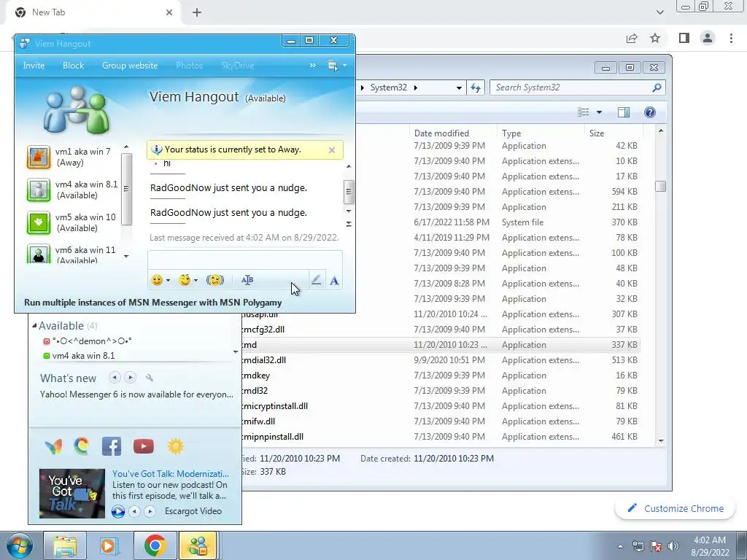This screenshot has width=747, height=560.
Task: Click the Search System32 field
Action: coord(578,87)
